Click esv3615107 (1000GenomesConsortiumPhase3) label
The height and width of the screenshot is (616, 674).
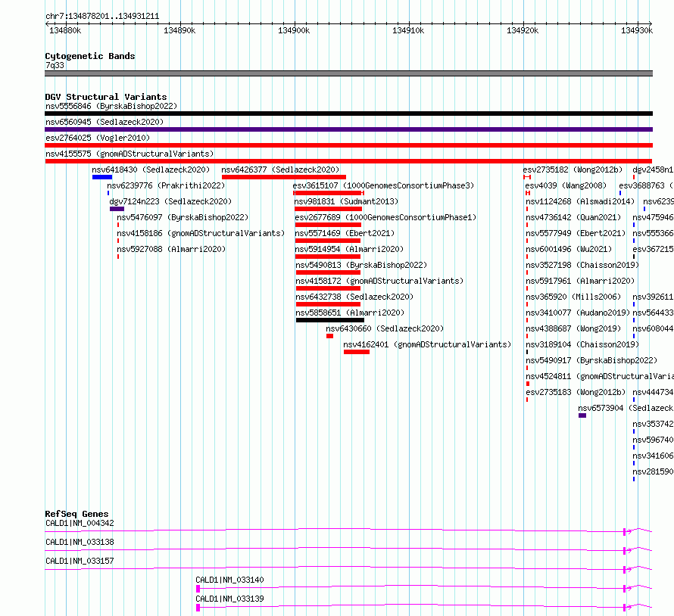(383, 185)
